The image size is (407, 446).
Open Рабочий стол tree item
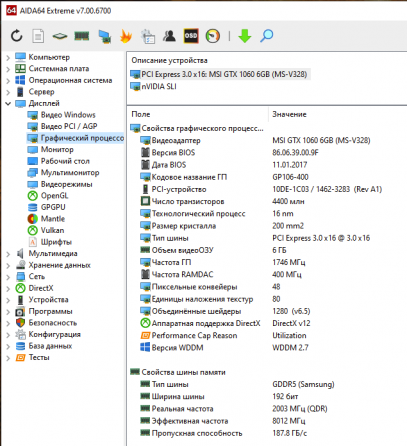58,161
